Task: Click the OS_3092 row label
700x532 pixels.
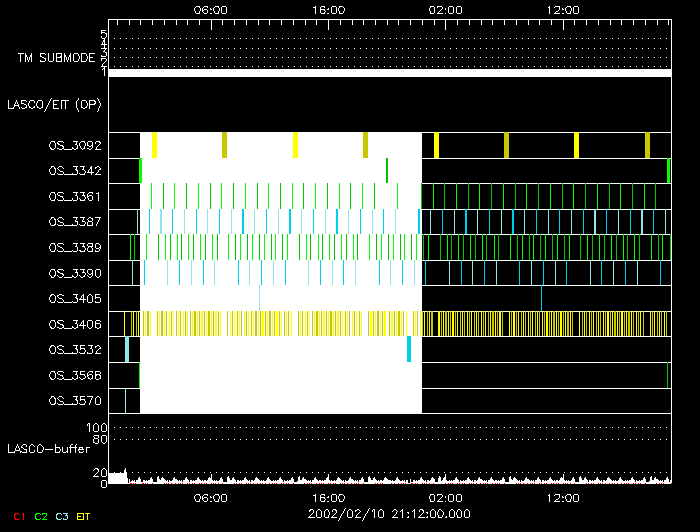Action: tap(74, 145)
